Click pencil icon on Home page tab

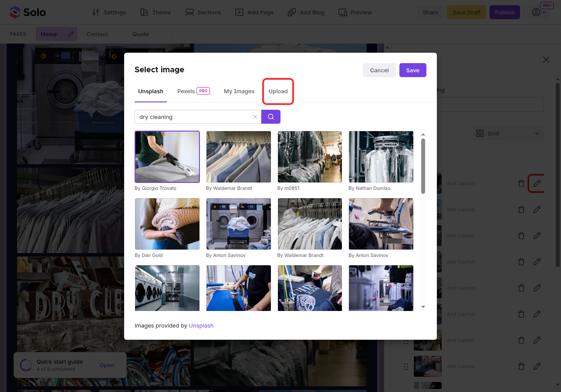[71, 34]
